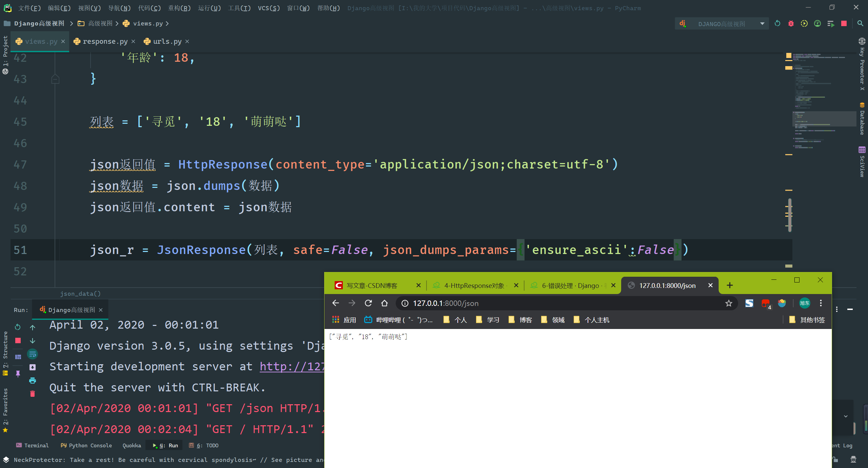The image size is (868, 468).
Task: Clear run console with trash icon
Action: [33, 394]
